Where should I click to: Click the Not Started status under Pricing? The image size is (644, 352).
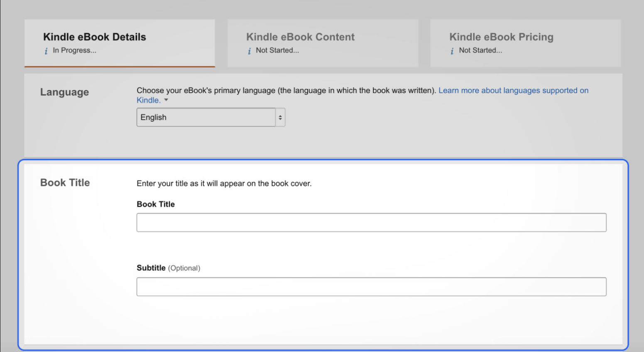[480, 50]
